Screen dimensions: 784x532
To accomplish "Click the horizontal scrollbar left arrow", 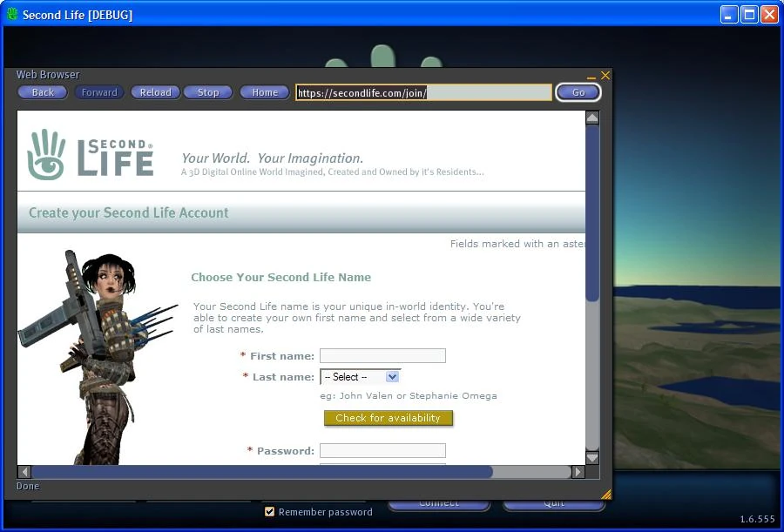I will coord(24,472).
